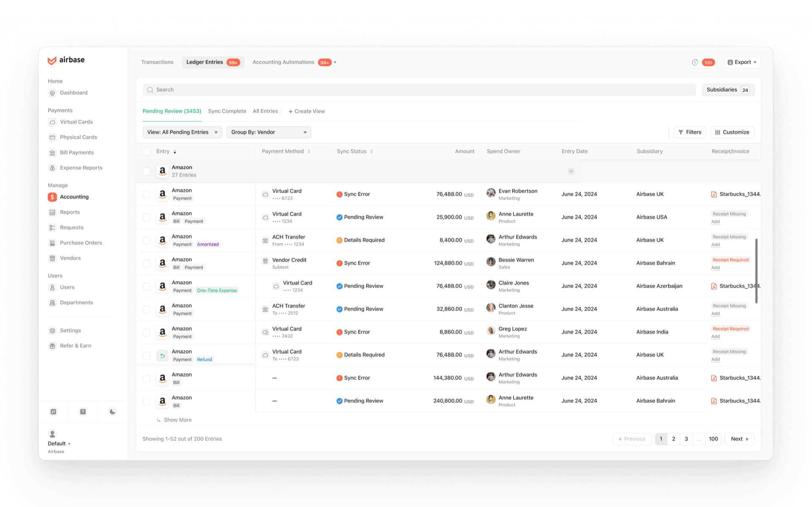Open the help question-mark icon

coord(83,411)
